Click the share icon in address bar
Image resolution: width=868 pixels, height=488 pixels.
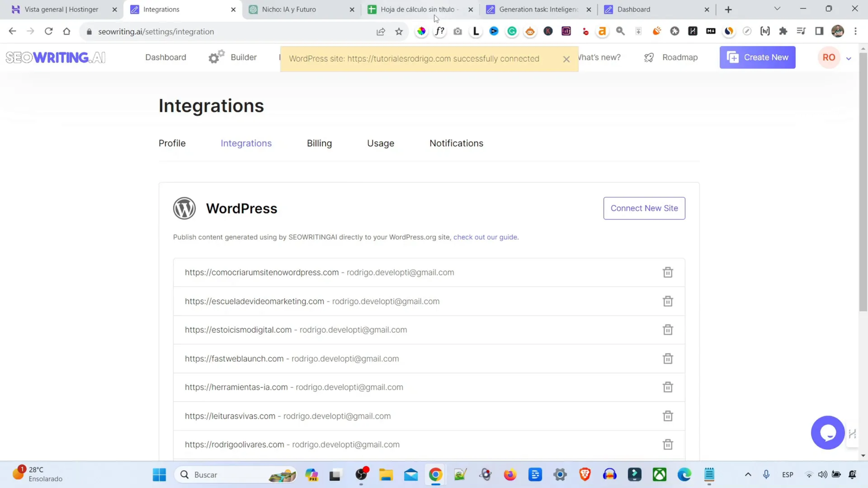click(381, 31)
